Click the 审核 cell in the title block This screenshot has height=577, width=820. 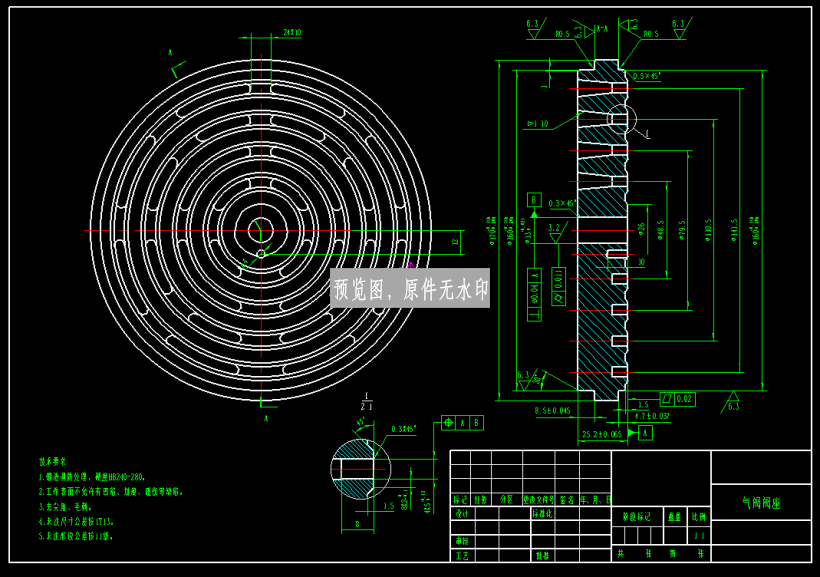point(462,541)
